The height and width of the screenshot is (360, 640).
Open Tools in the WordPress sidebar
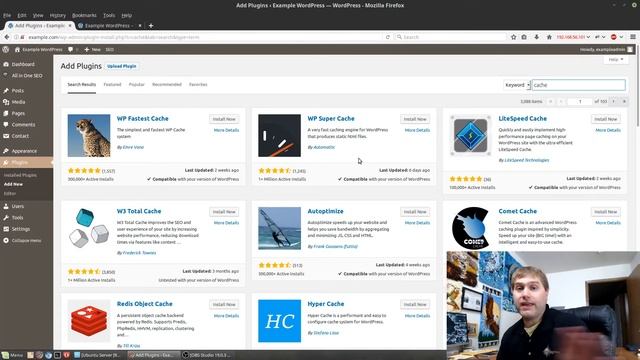point(17,218)
